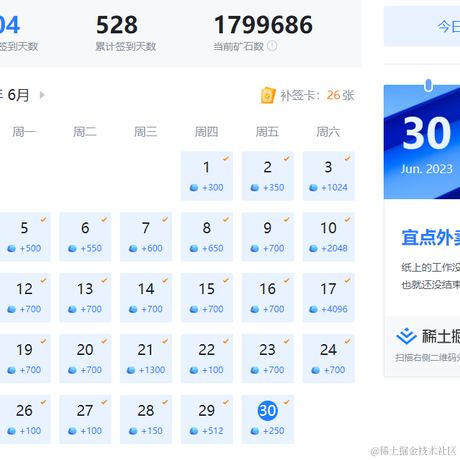Viewport: 460px width, 460px height.
Task: Select June 27 cell with +100
Action: tap(85, 419)
